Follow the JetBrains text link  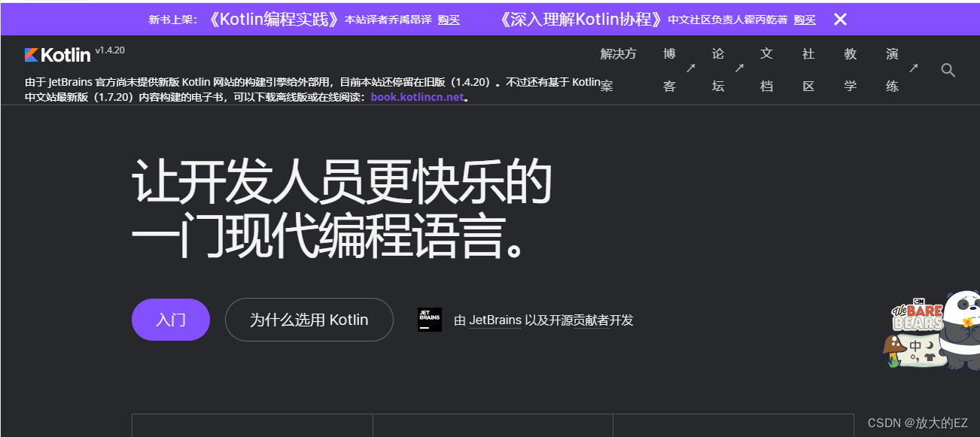(495, 320)
